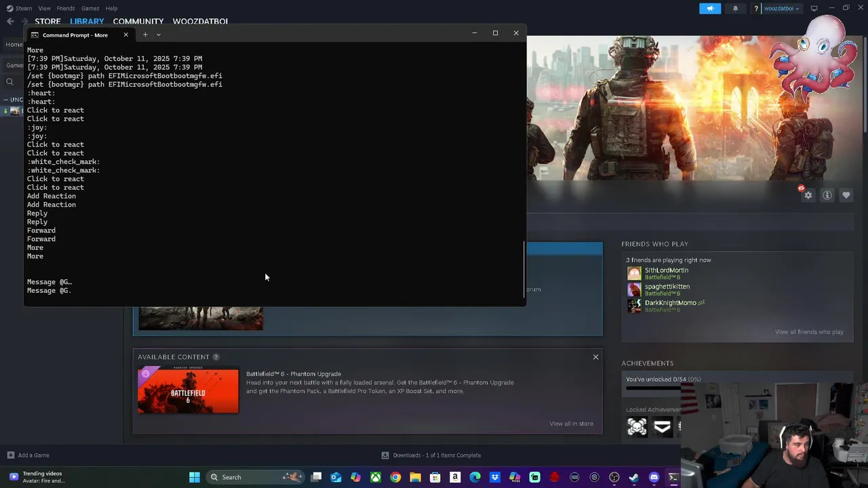Show game info circle icon
868x488 pixels.
827,195
